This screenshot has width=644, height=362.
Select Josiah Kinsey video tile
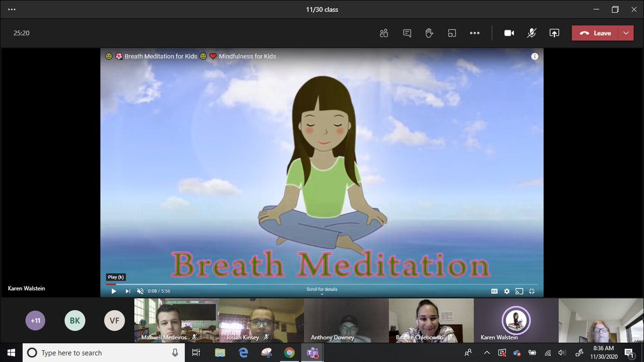261,321
